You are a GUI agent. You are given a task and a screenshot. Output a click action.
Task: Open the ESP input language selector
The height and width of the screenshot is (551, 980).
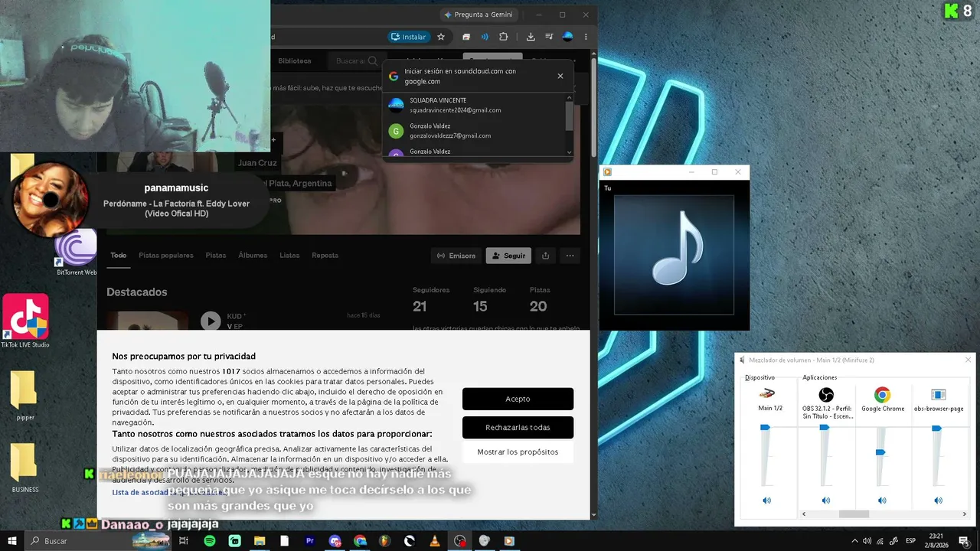click(910, 541)
